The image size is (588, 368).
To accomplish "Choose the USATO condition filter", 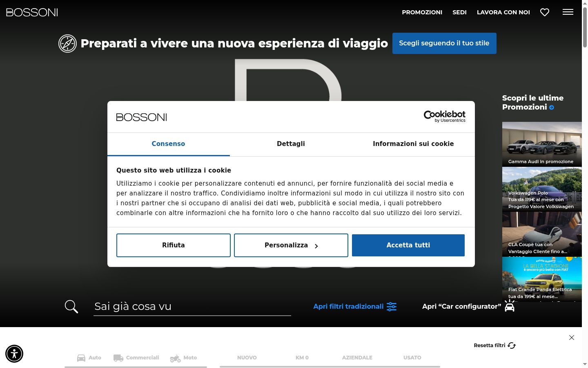I will (x=412, y=358).
